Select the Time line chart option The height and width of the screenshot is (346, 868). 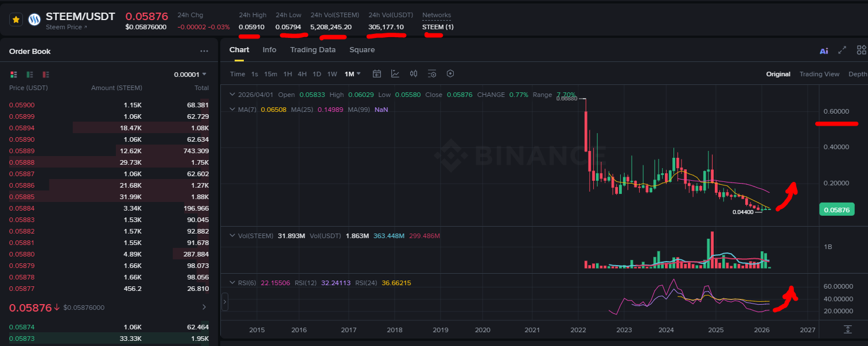coord(238,74)
